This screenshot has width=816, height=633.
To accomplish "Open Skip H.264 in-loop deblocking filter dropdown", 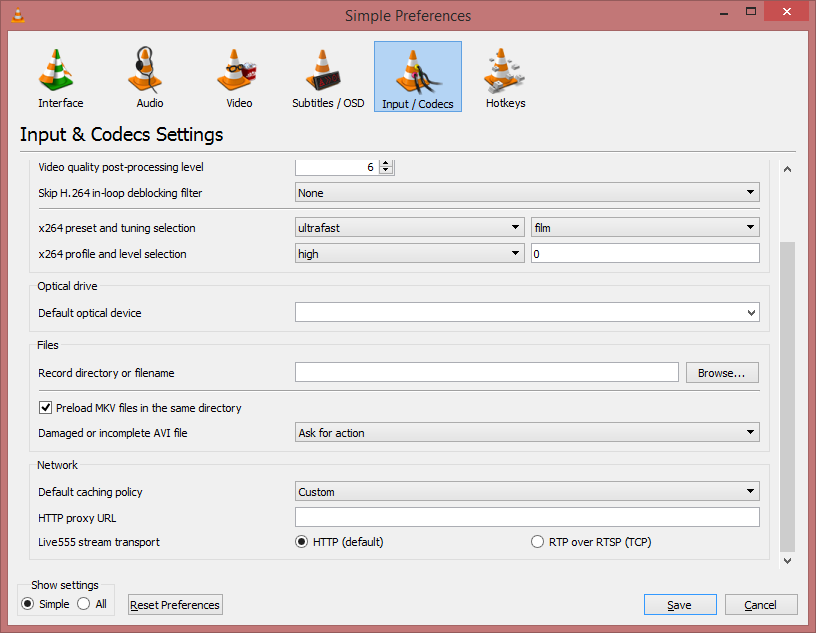I will pos(527,193).
